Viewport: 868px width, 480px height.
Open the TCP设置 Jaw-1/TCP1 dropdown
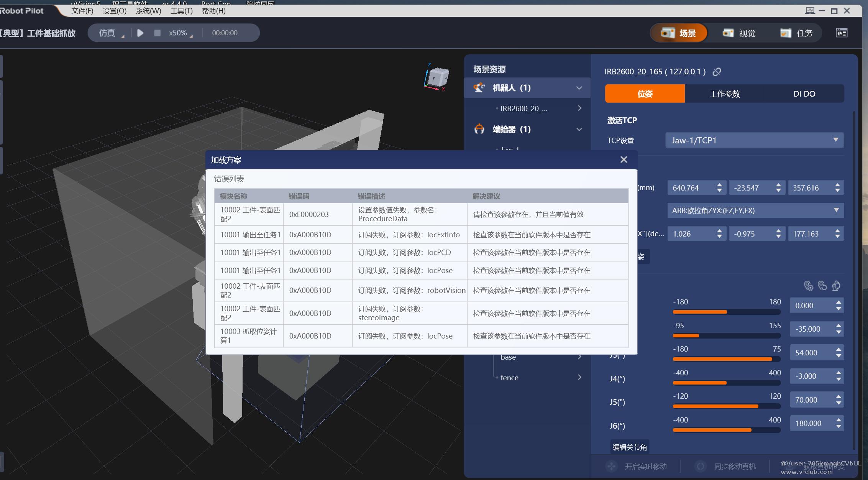coord(754,140)
